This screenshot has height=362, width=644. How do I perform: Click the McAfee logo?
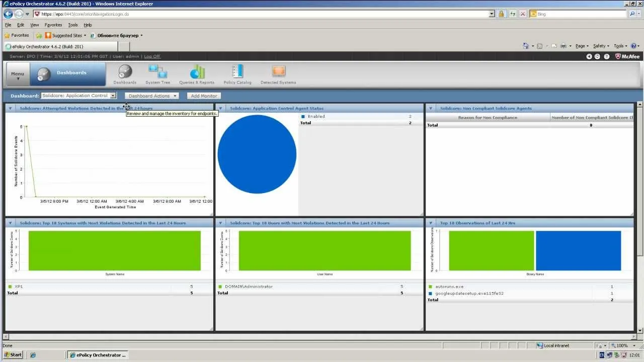628,56
